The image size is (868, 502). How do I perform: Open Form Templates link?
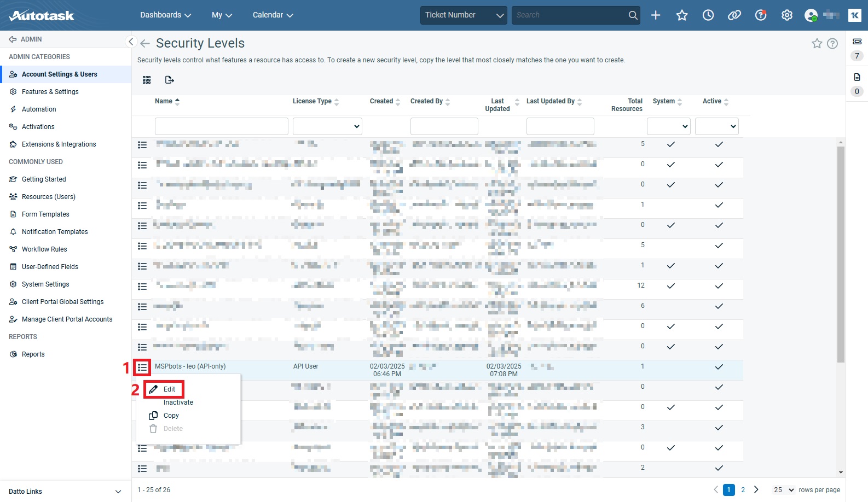tap(45, 214)
